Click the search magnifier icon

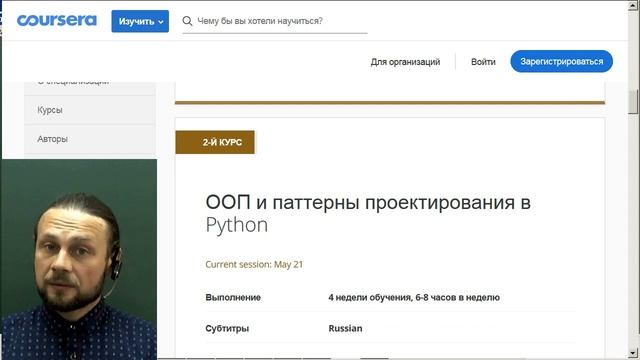[187, 21]
